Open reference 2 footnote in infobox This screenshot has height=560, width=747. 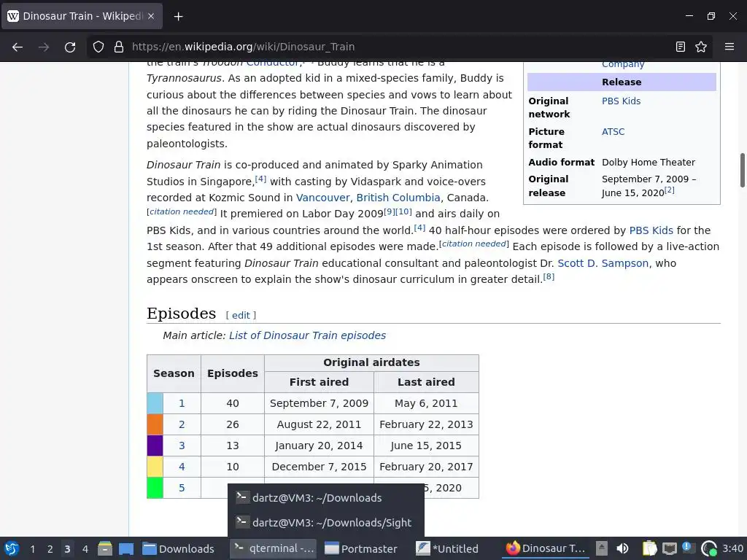(670, 190)
